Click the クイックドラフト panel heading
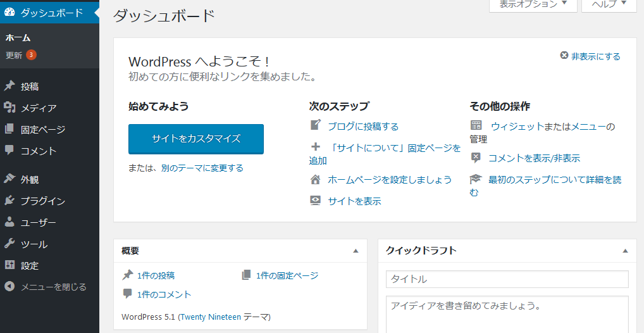The image size is (644, 333). coord(421,250)
